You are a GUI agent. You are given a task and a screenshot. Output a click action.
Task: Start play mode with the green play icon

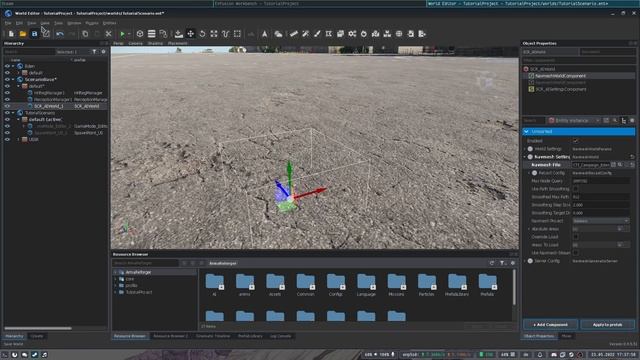tap(122, 34)
